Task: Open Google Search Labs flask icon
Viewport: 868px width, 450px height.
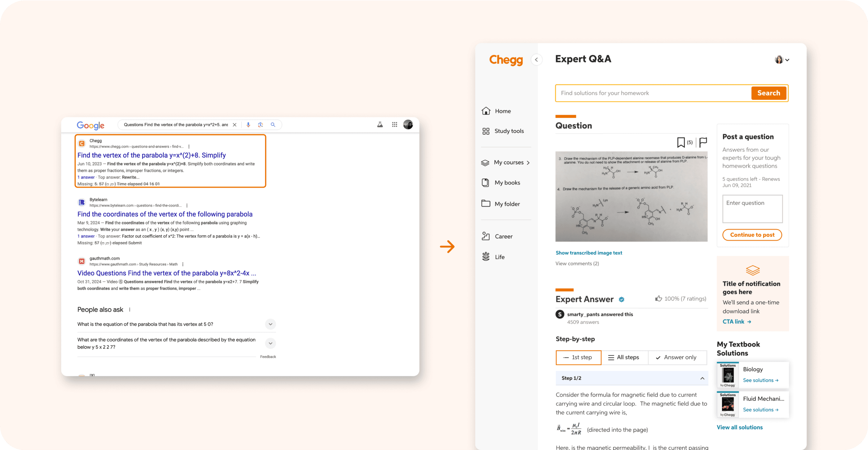Action: [x=380, y=124]
